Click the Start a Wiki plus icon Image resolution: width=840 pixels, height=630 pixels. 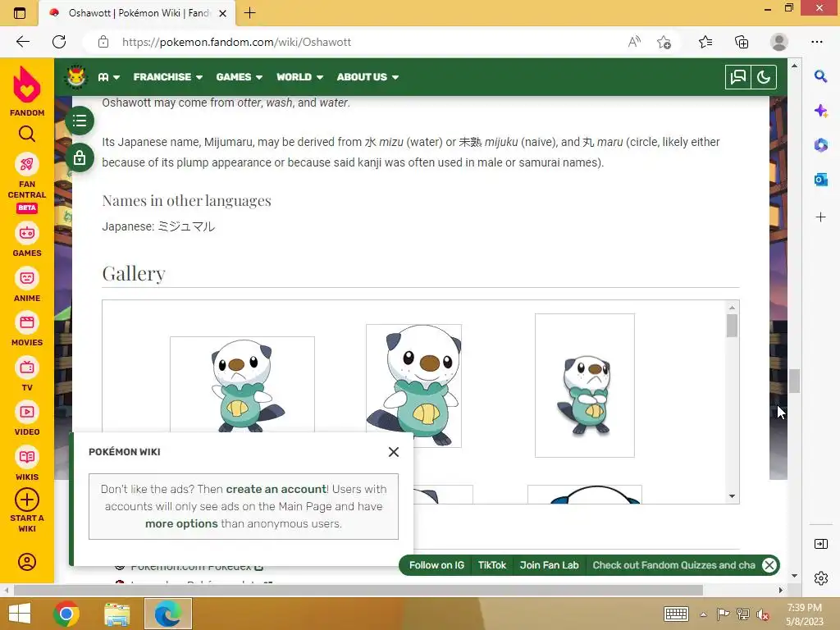point(27,500)
